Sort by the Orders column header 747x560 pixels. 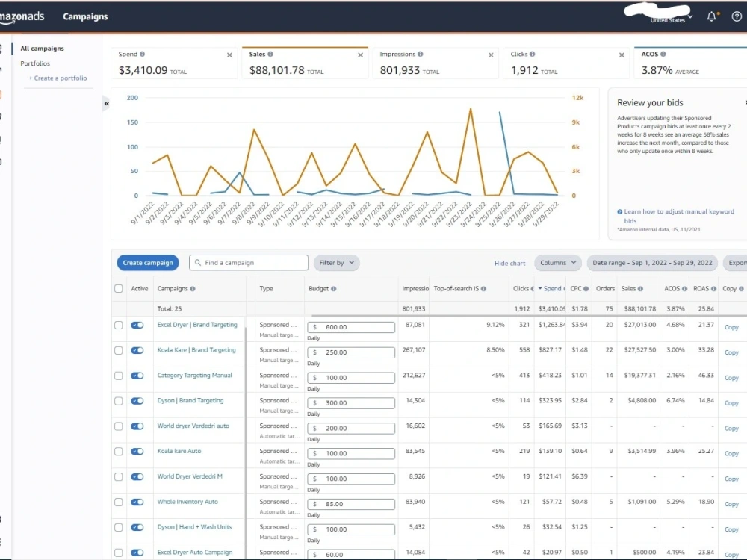coord(605,288)
